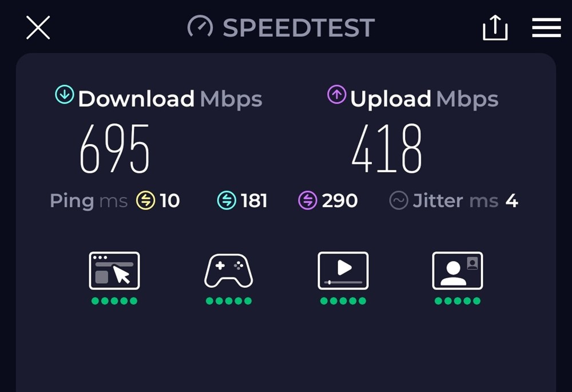
Task: Tap the Upload Mbps label
Action: [424, 99]
